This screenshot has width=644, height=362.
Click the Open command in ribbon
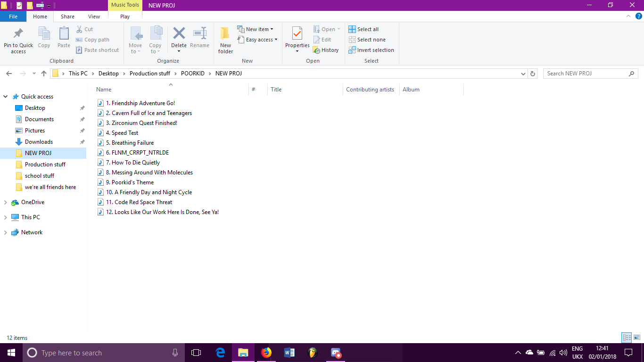[x=327, y=29]
